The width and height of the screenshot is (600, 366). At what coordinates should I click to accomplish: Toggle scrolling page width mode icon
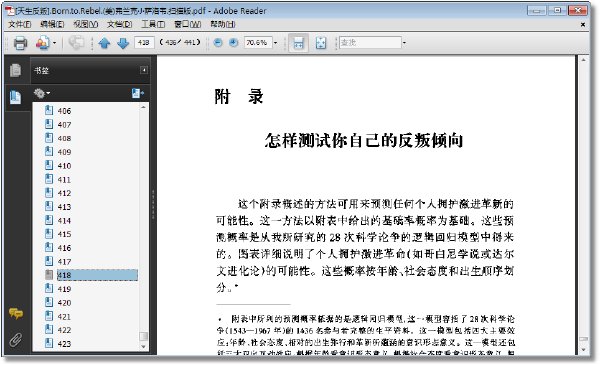tap(298, 43)
